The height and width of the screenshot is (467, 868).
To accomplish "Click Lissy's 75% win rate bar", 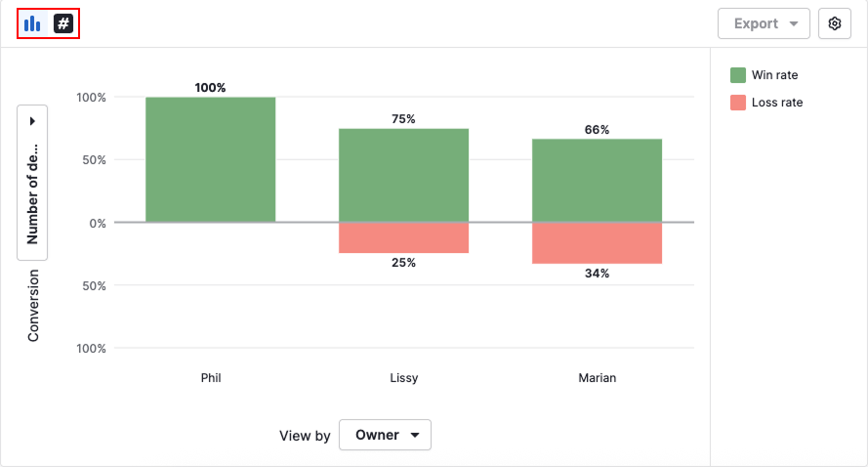I will (x=404, y=176).
